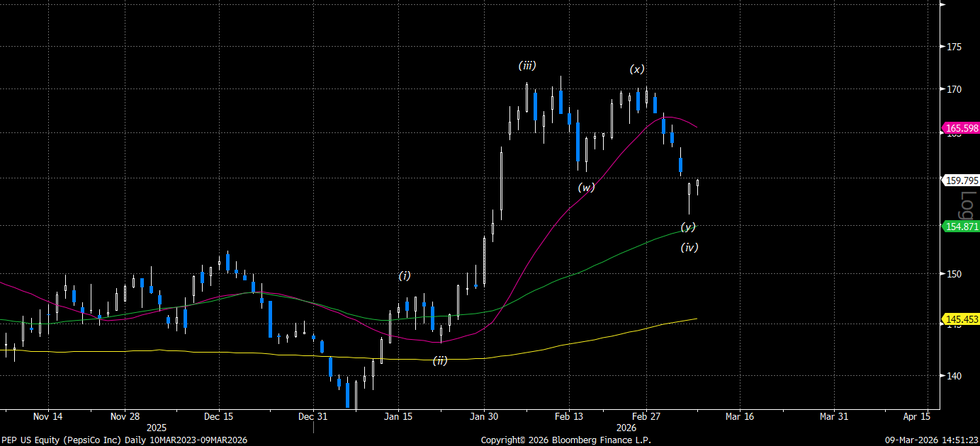Click the Dec 15 date axis label
Viewport: 980px width, 446px height.
point(218,416)
